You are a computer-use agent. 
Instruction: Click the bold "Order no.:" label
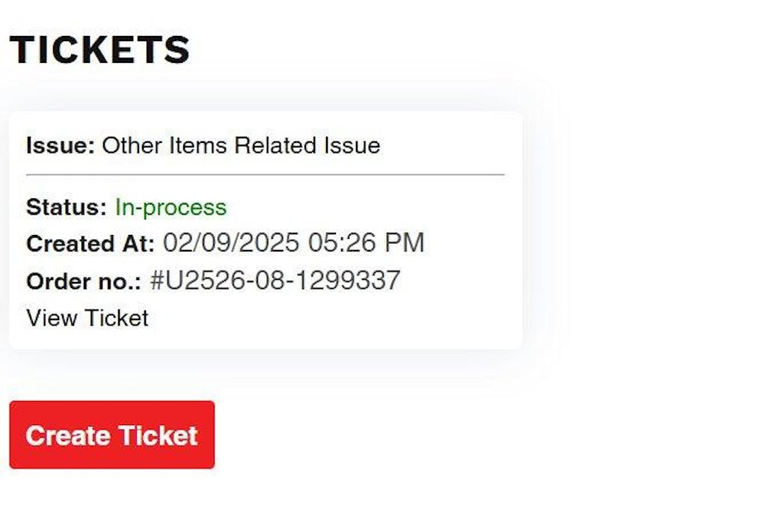click(85, 281)
